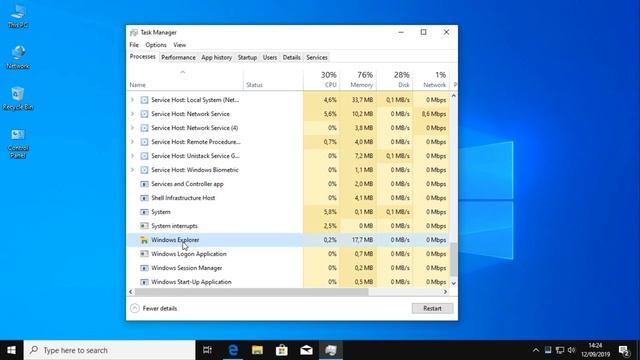Collapse to Fewer details
The height and width of the screenshot is (360, 640).
pos(153,309)
